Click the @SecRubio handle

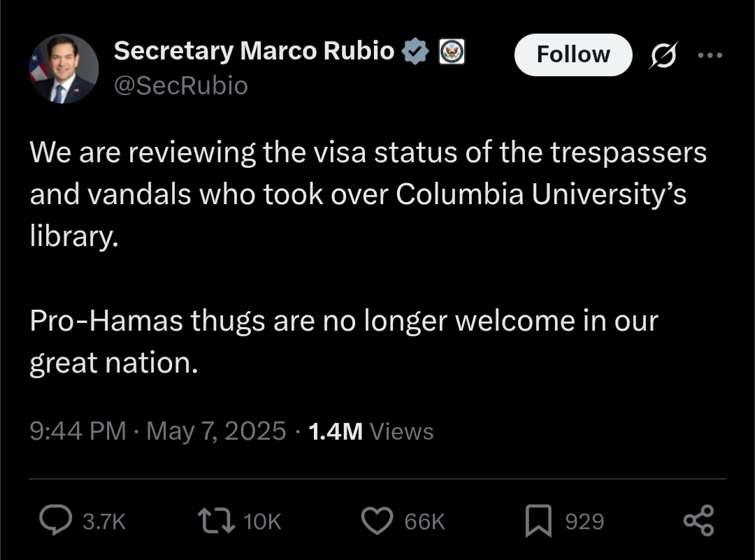click(x=180, y=86)
